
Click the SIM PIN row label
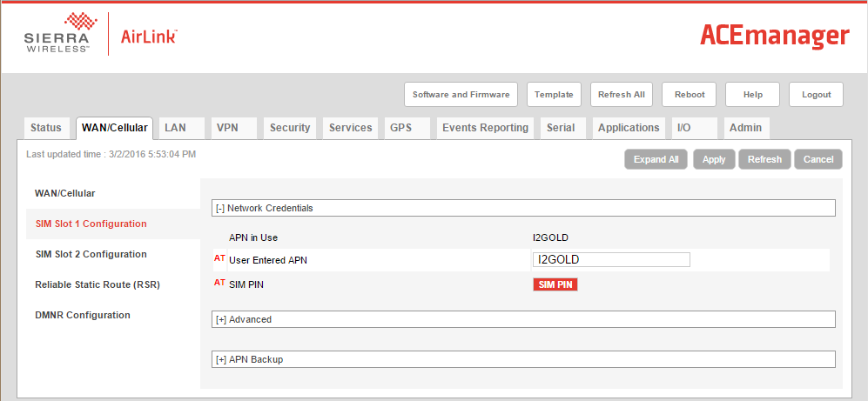point(246,284)
